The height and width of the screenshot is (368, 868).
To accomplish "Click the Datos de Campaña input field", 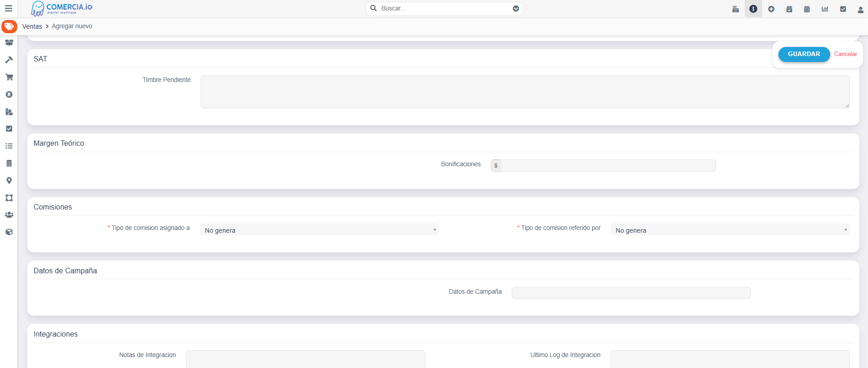I will point(631,293).
